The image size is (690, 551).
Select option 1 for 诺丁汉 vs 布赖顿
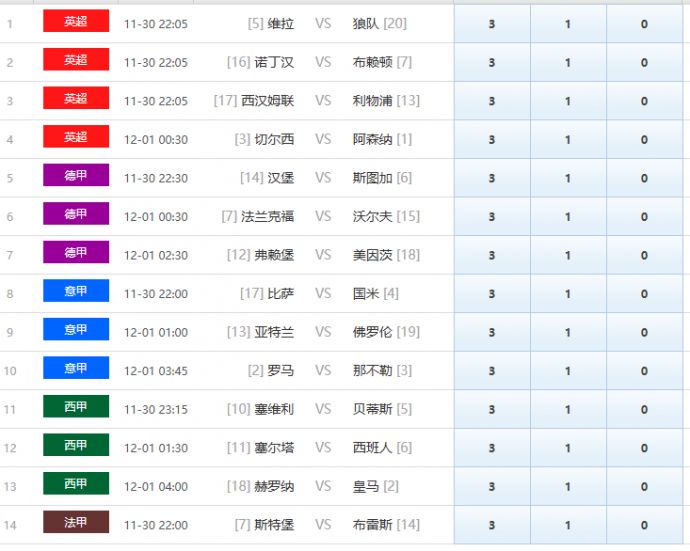(568, 62)
